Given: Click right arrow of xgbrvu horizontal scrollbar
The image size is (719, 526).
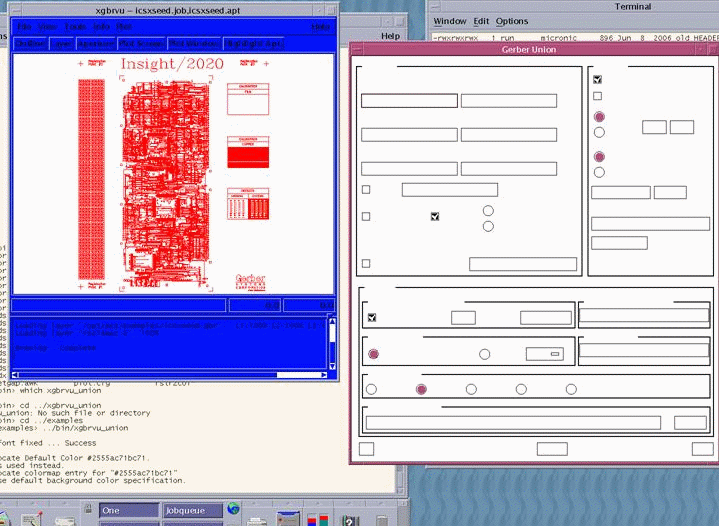Looking at the screenshot, I should point(324,375).
